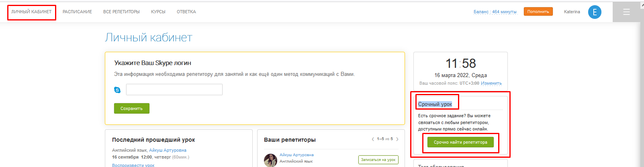Click the 11:58 clock display
Image resolution: width=644 pixels, height=167 pixels.
point(460,63)
